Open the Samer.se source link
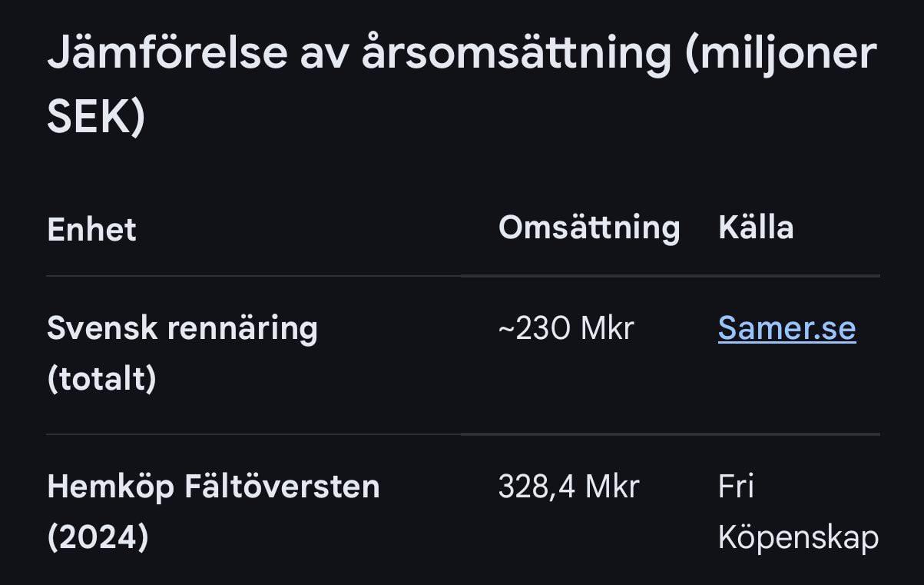The image size is (924, 585). click(787, 329)
